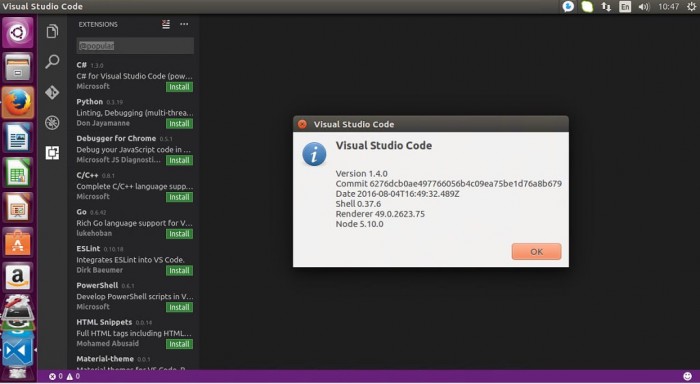Install the Go extension

179,234
